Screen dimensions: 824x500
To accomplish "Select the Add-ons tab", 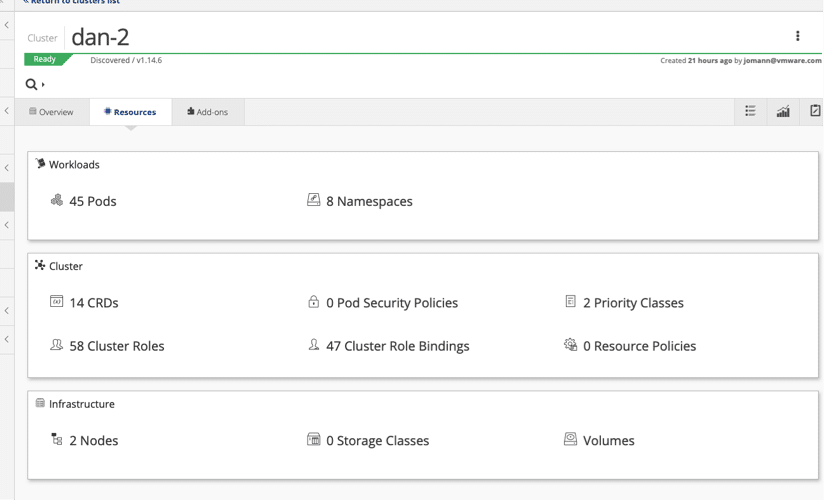I will [207, 112].
